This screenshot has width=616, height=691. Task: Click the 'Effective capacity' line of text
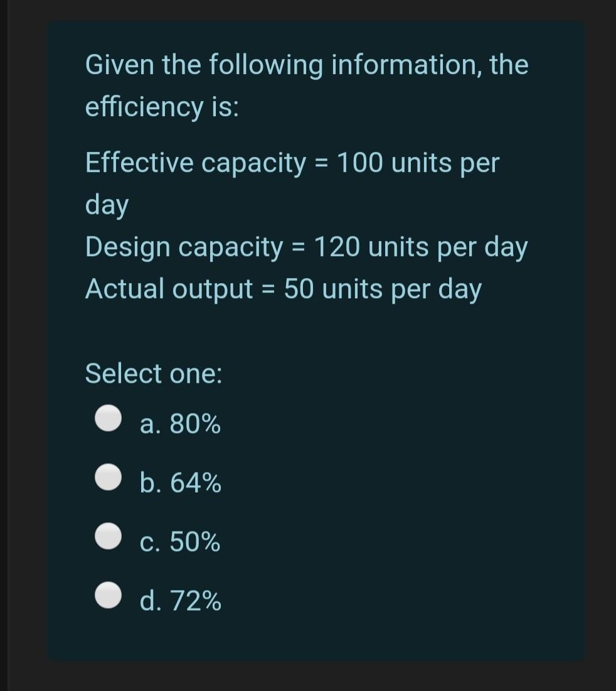(292, 163)
